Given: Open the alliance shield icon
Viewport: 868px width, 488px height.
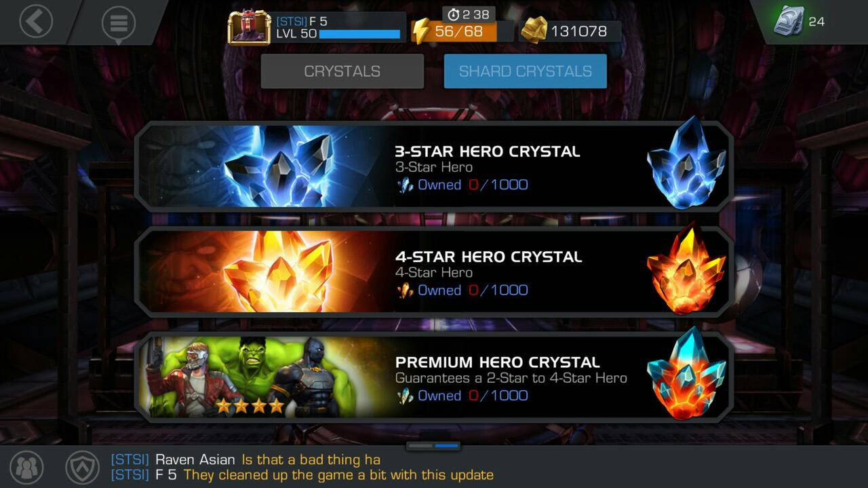Looking at the screenshot, I should [x=83, y=467].
